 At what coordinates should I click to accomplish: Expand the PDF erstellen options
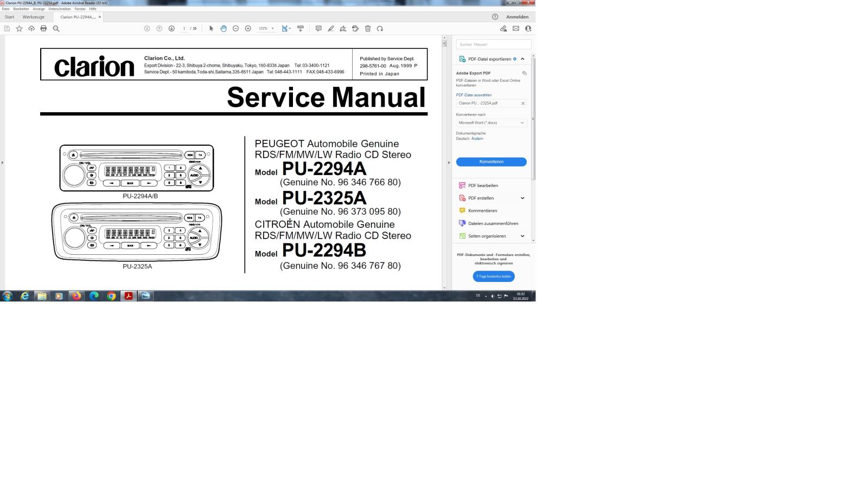pyautogui.click(x=522, y=198)
